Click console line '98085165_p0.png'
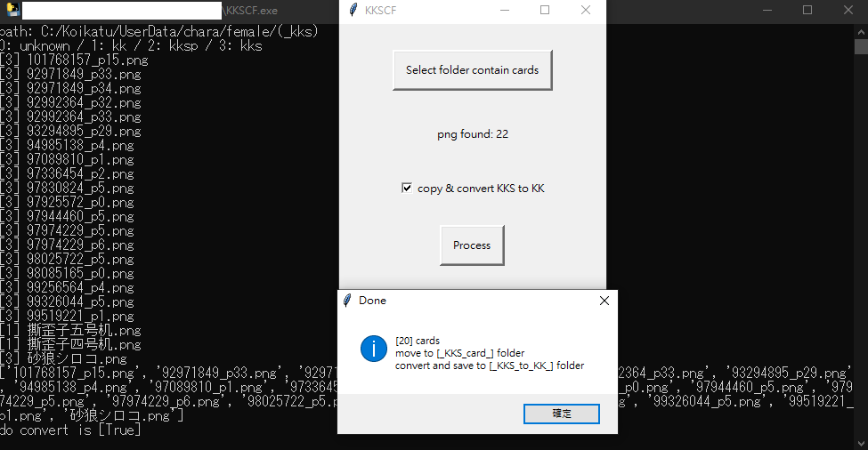The height and width of the screenshot is (450, 868). pos(80,274)
